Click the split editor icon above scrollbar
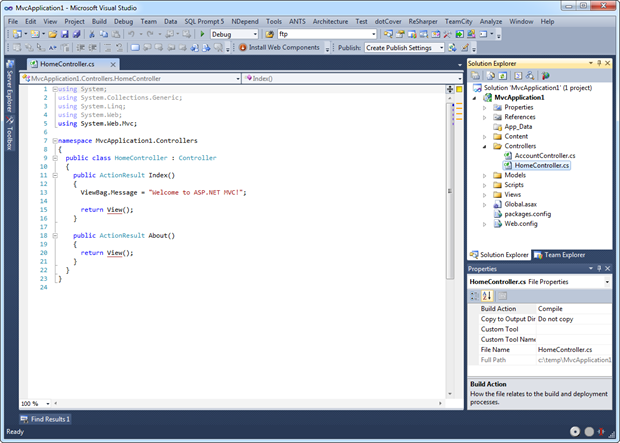The height and width of the screenshot is (443, 620). pos(450,89)
